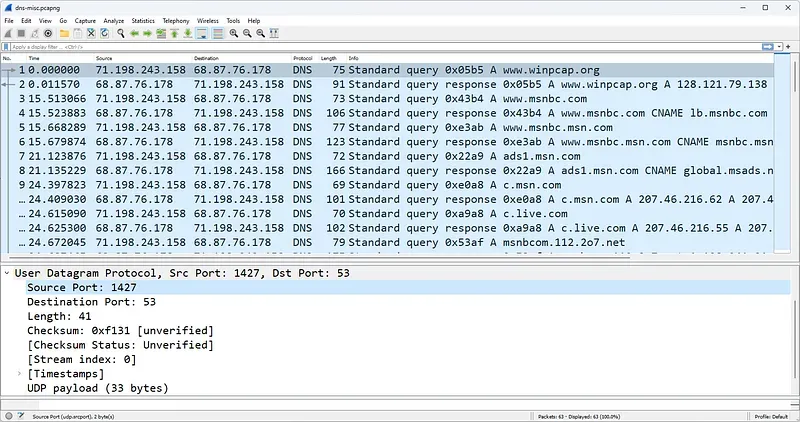The image size is (800, 422).
Task: Go back with the green left arrow
Action: (x=134, y=33)
